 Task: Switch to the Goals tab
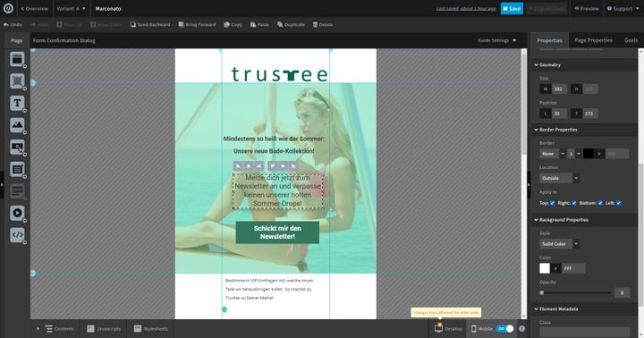[631, 40]
